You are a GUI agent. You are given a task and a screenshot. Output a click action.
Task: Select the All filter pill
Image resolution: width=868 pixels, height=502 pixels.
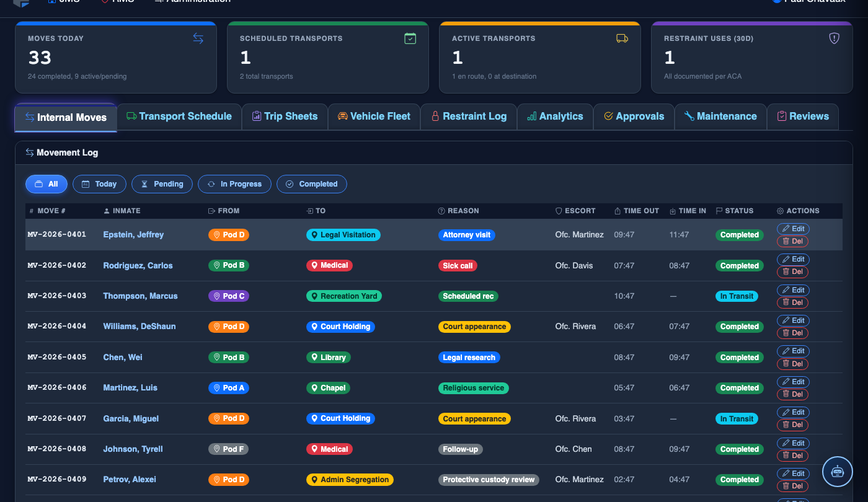pyautogui.click(x=46, y=184)
